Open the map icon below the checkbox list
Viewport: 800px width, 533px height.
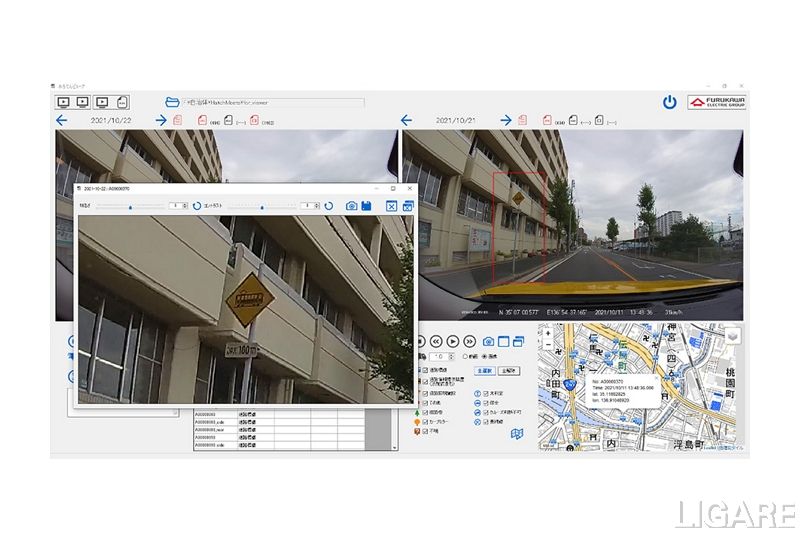coord(516,434)
